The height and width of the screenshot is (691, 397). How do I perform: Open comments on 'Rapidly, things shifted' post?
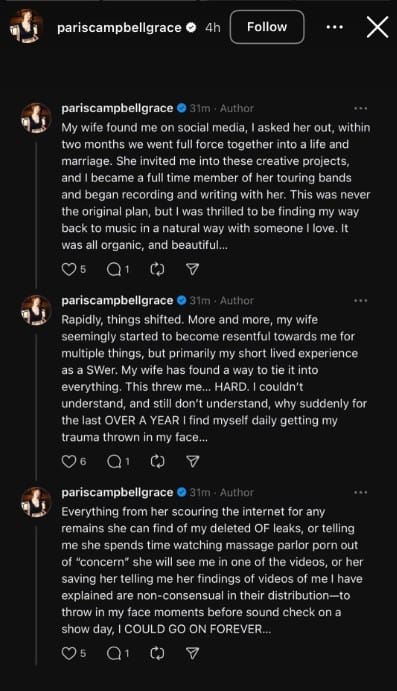pos(114,461)
